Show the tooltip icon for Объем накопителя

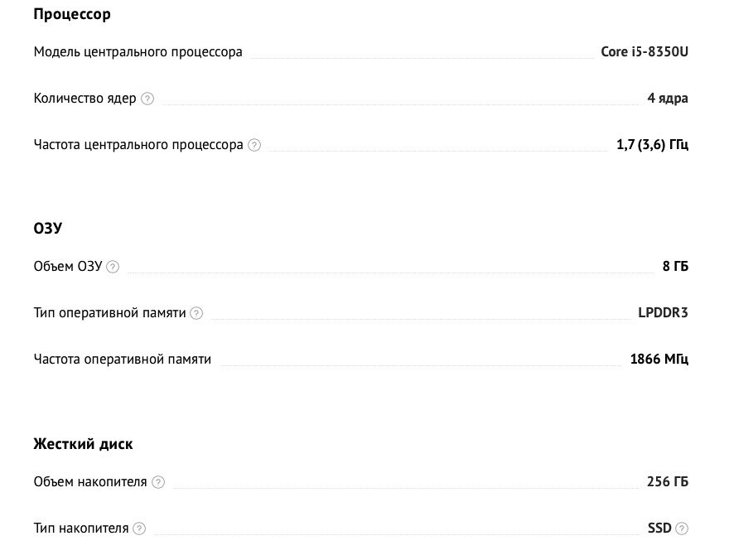pyautogui.click(x=158, y=482)
